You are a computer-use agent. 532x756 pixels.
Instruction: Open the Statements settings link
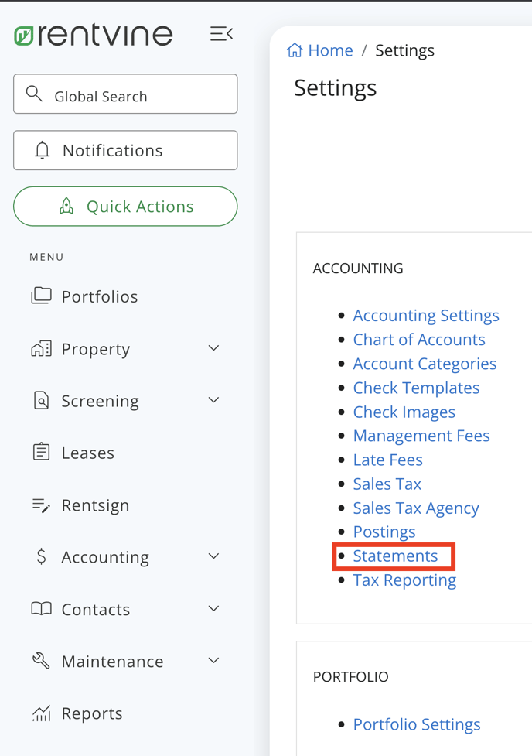[395, 556]
